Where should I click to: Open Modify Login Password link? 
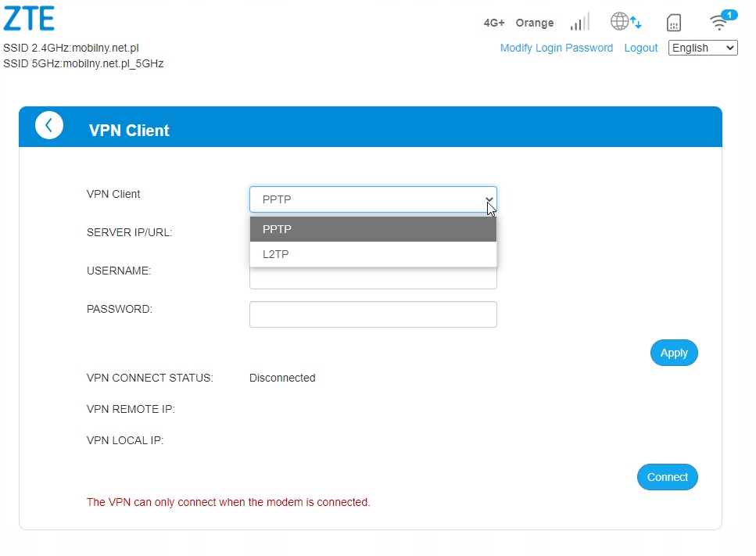556,48
